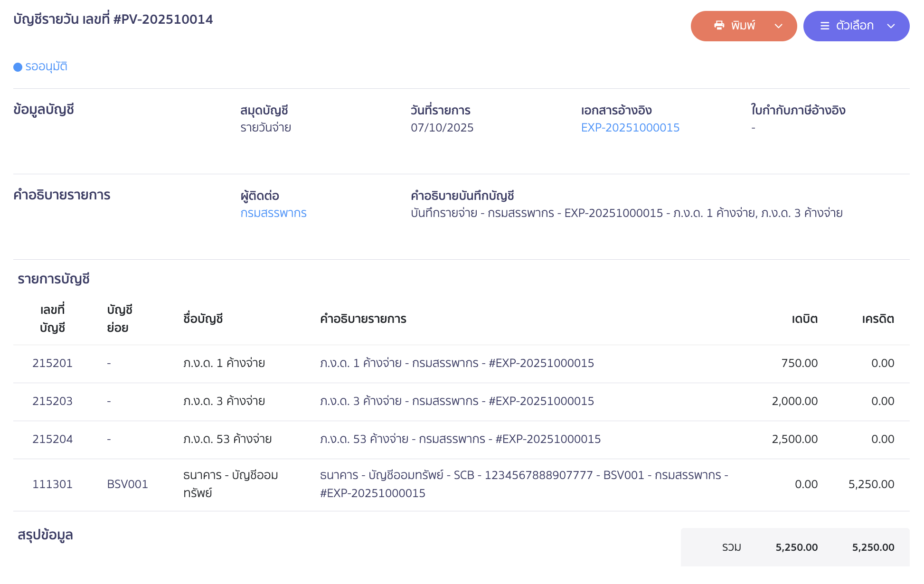Click the รออนุมัติ status label

pyautogui.click(x=46, y=66)
